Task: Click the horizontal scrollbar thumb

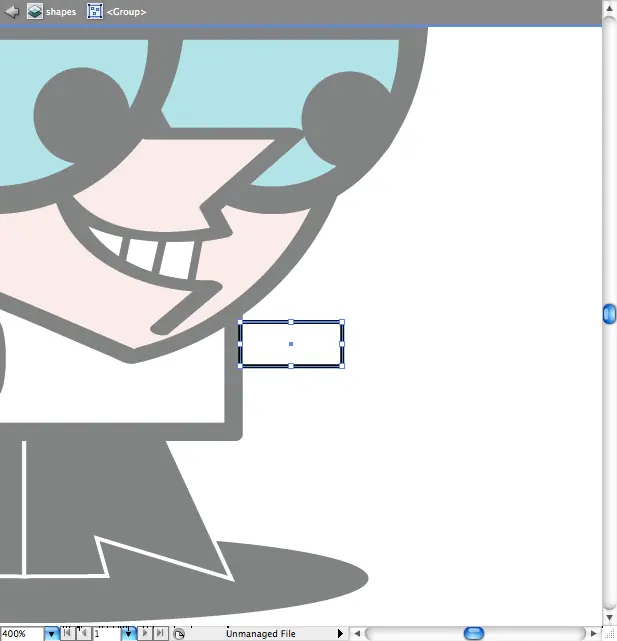Action: coord(474,634)
